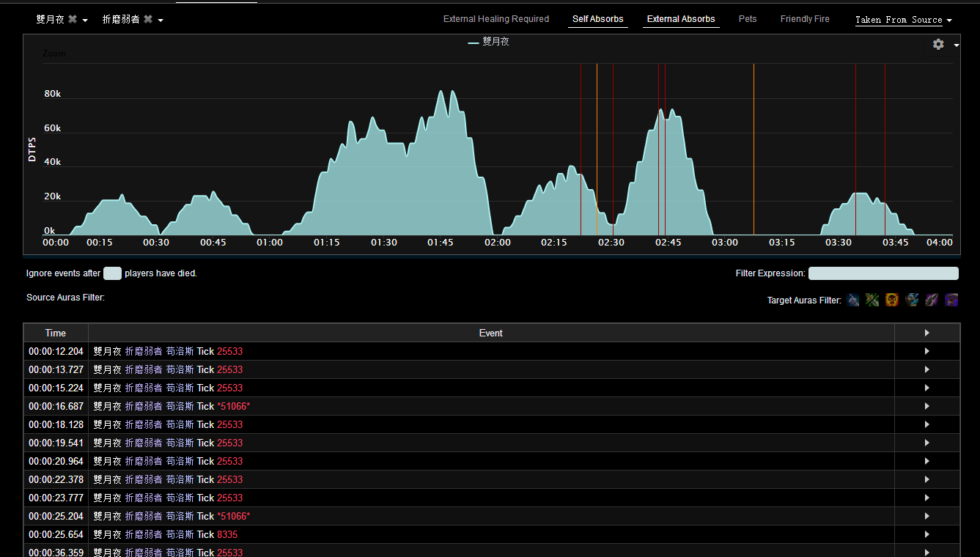Expand the event at 00:00:25.654
Viewport: 980px width, 557px height.
(927, 534)
